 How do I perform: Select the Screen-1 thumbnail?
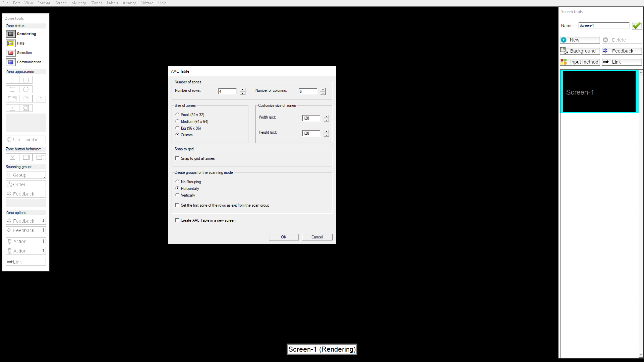(599, 91)
